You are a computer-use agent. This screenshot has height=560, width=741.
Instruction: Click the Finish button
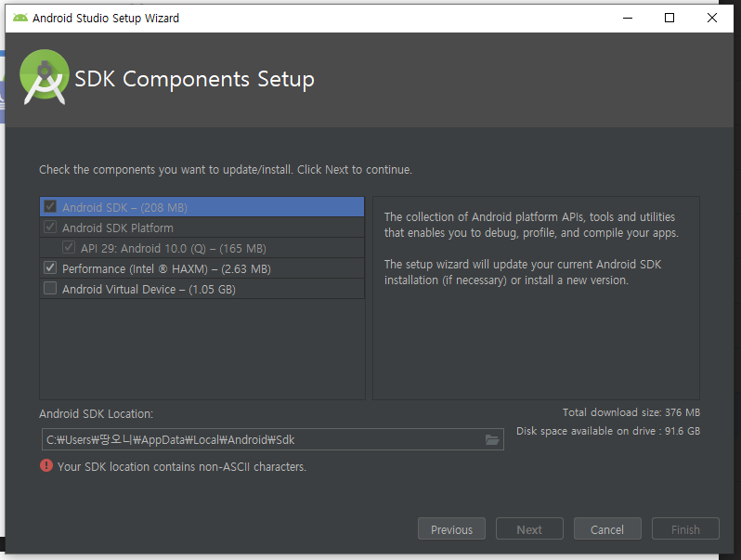[x=685, y=529]
